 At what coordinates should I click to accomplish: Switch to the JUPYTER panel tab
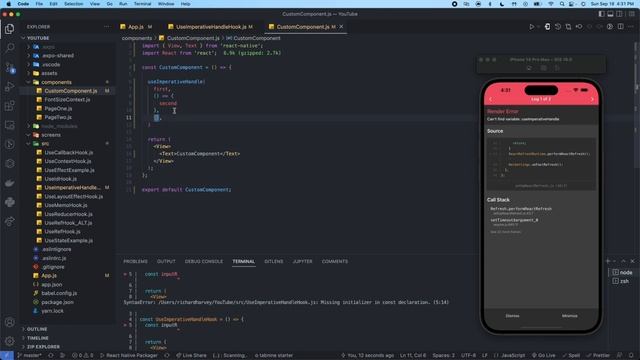tap(302, 261)
